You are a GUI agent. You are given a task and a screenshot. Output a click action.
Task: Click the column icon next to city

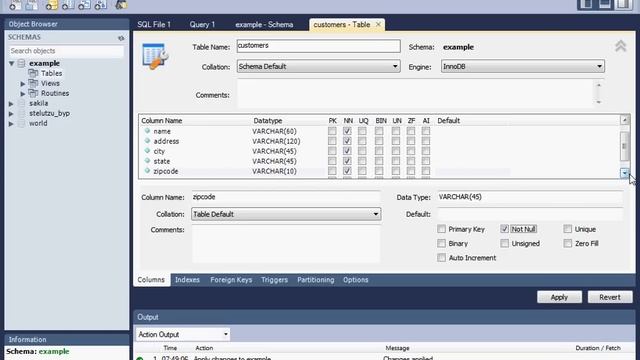pos(147,151)
